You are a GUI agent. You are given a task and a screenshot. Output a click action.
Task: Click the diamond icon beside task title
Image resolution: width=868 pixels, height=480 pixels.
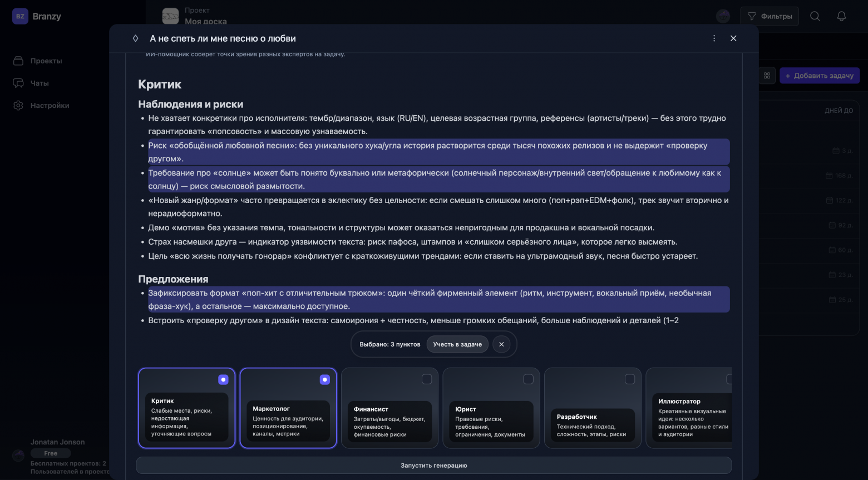tap(135, 38)
